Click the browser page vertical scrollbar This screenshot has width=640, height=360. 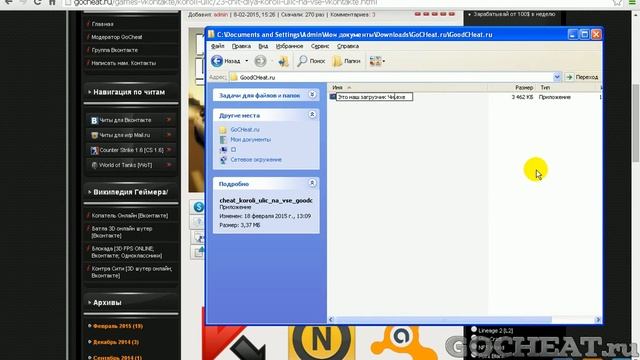tap(636, 123)
